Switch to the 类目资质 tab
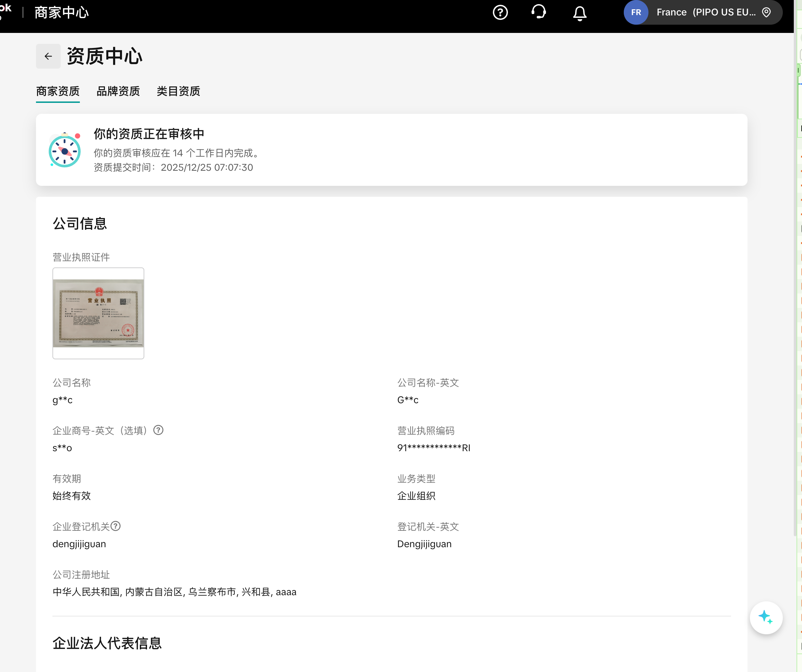The image size is (802, 672). [178, 91]
